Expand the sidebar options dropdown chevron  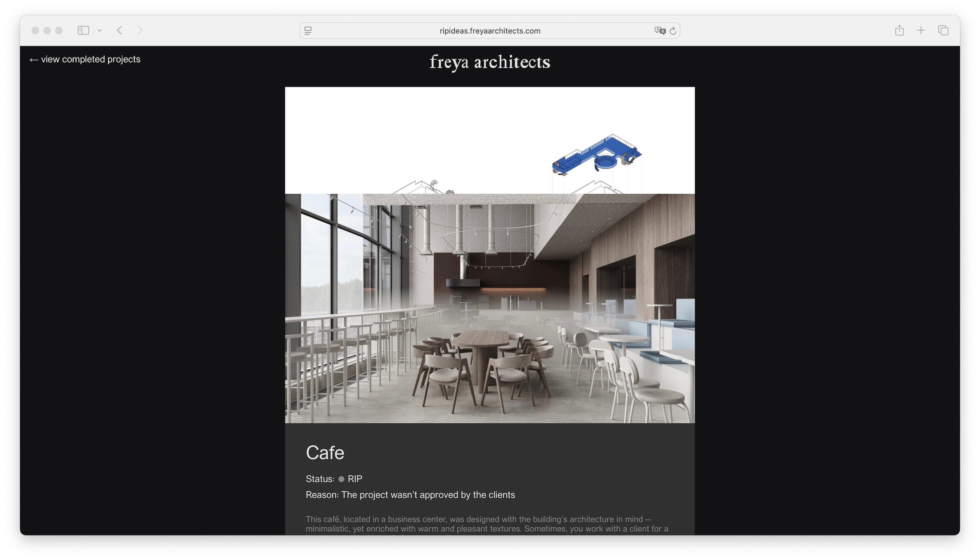pos(99,30)
